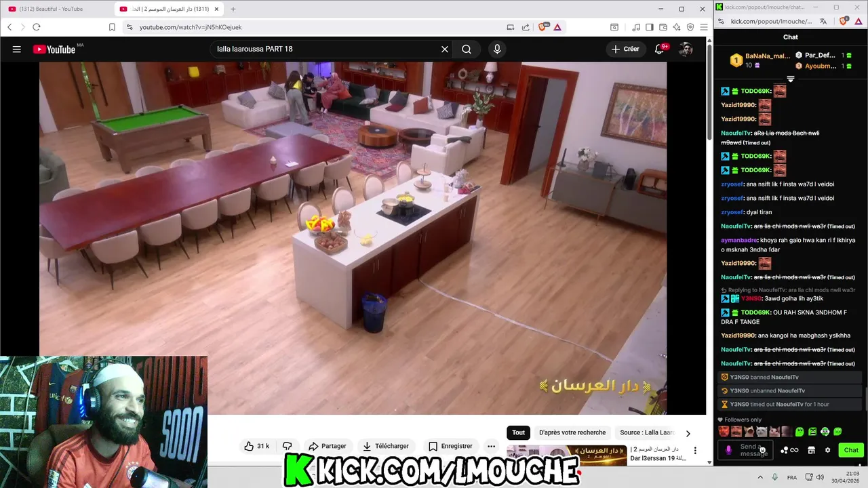Image resolution: width=868 pixels, height=488 pixels.
Task: Collapse the Kick chat leaderboard handle
Action: click(x=791, y=79)
